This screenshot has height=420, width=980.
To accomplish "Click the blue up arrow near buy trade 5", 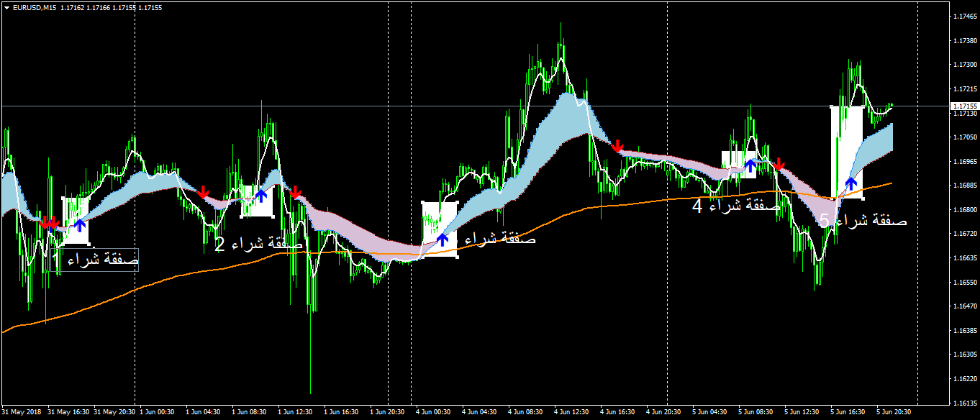I will click(850, 183).
